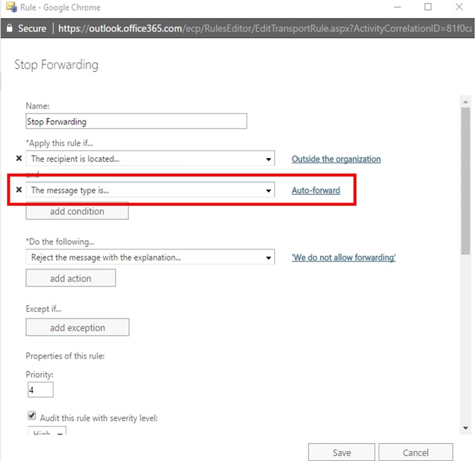
Task: Click the Secure padlock icon
Action: 10,28
